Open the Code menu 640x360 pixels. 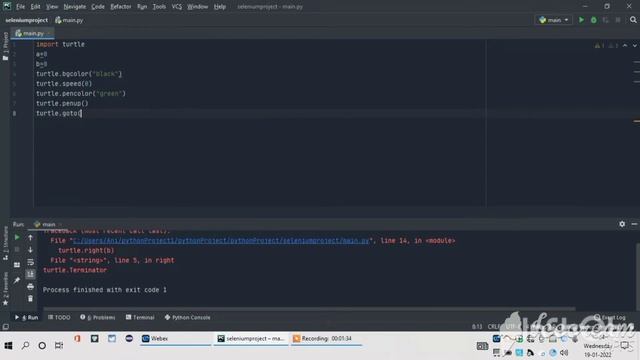(98, 7)
